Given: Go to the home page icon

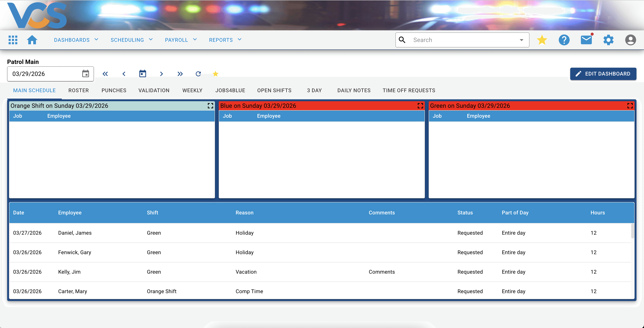Looking at the screenshot, I should pos(32,40).
